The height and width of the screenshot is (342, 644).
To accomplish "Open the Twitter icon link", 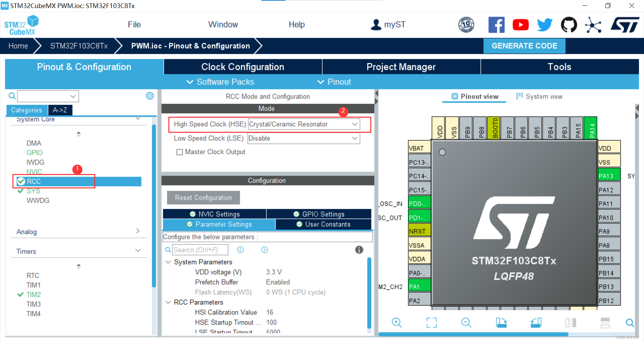I will coord(545,25).
